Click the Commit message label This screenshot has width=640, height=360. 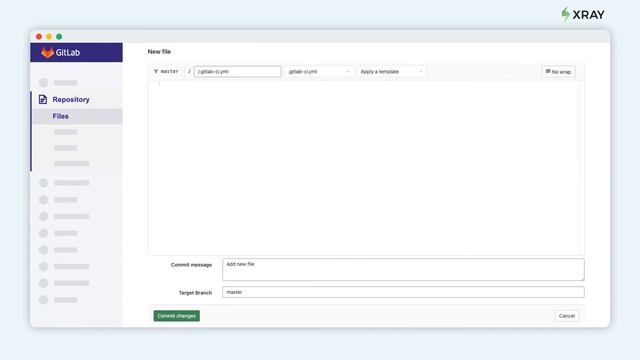[191, 265]
